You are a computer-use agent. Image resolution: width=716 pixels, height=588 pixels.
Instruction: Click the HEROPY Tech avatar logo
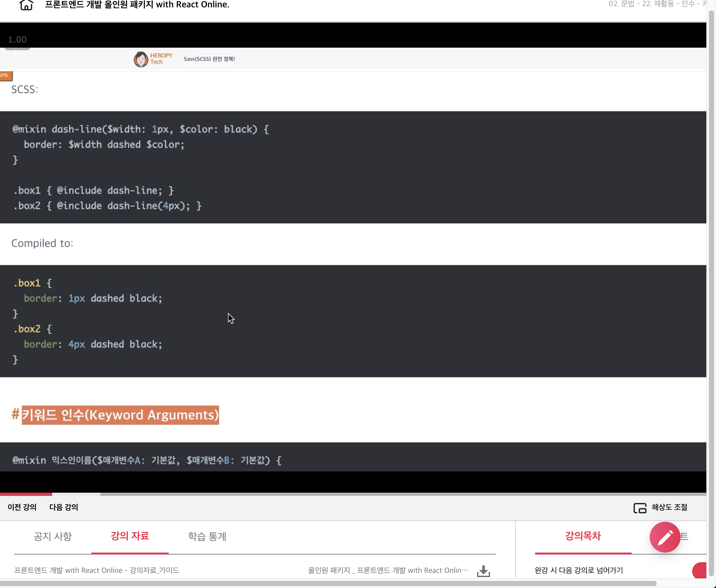click(141, 59)
